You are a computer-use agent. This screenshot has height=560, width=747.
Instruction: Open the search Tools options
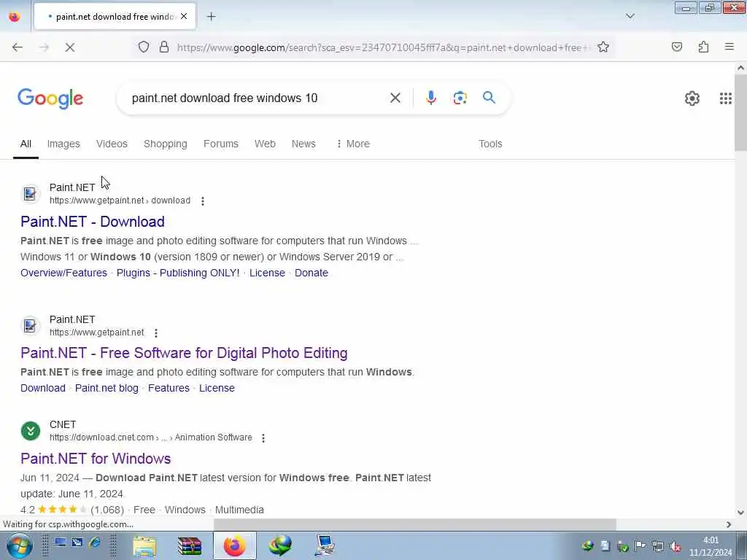coord(490,144)
